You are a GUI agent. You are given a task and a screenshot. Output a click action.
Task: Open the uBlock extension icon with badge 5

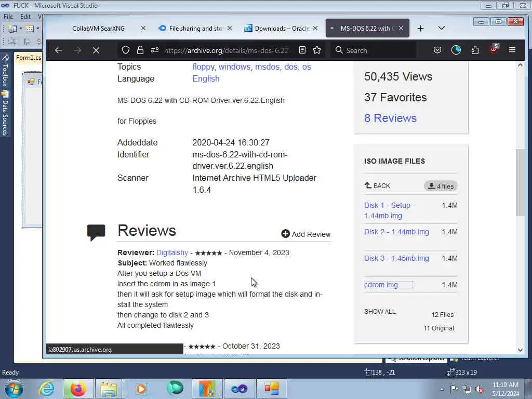tap(494, 49)
